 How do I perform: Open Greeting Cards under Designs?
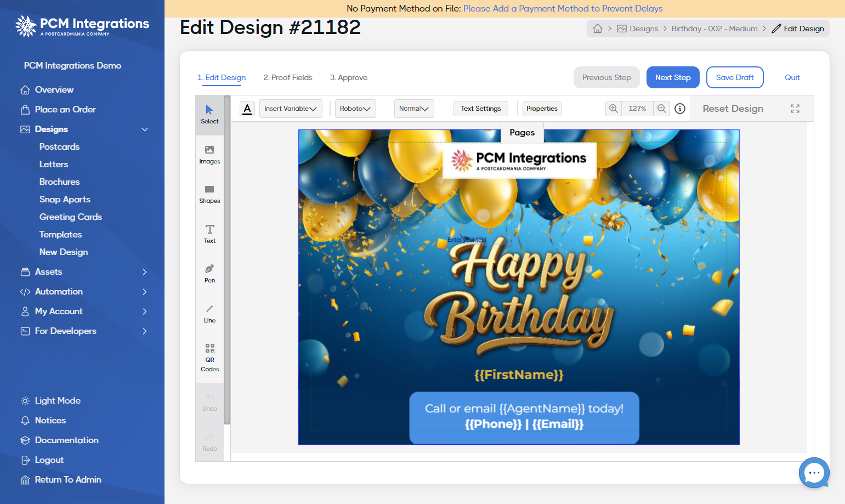pos(71,217)
